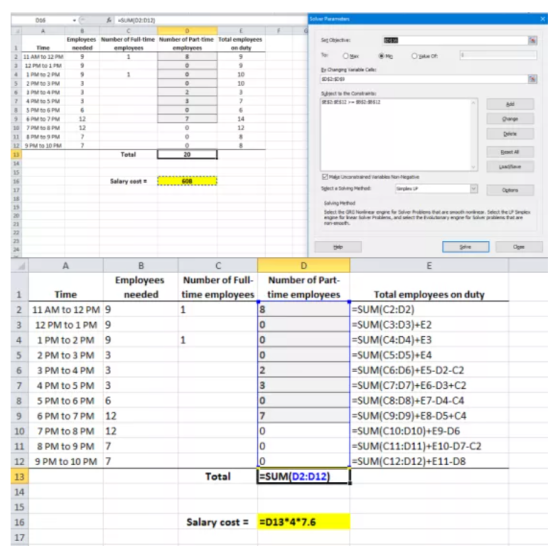Click the formula bar showing =SUM(D2:D12)
Viewport: 560px width, 546px height.
point(211,20)
